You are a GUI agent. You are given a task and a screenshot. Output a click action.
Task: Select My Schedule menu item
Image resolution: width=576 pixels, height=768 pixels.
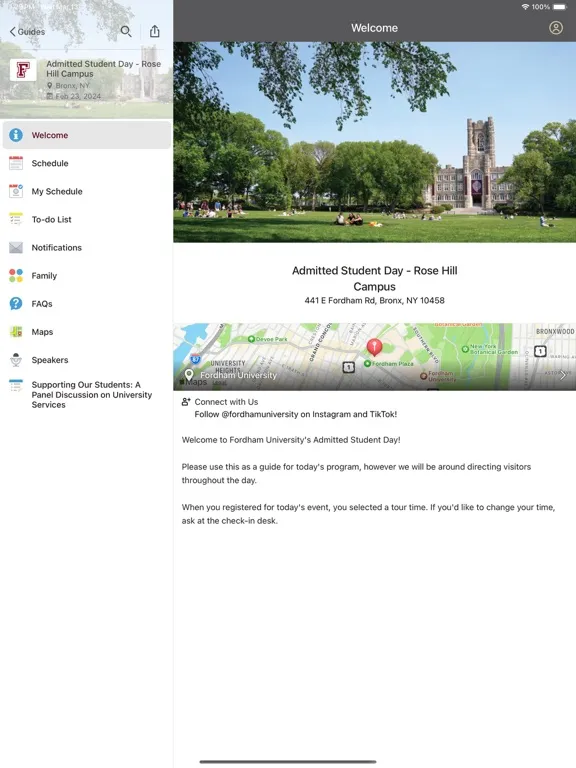tap(87, 191)
